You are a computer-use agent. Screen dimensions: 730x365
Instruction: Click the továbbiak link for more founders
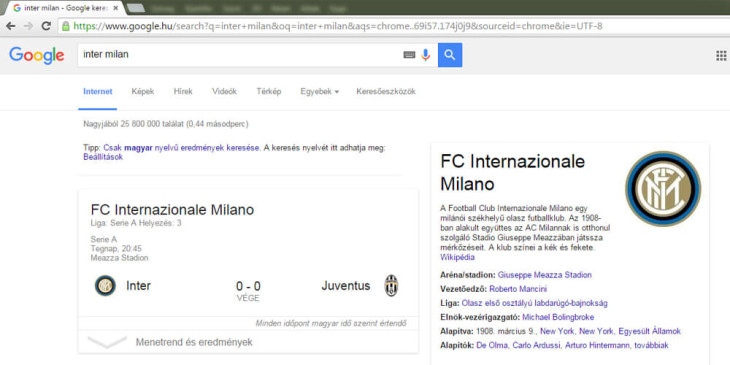(652, 345)
